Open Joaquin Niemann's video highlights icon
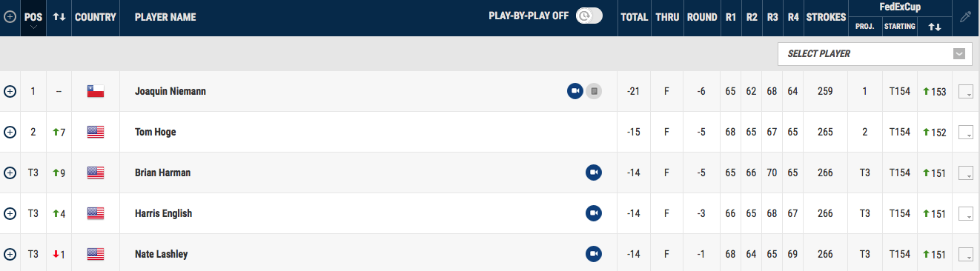Image resolution: width=980 pixels, height=271 pixels. 575,91
